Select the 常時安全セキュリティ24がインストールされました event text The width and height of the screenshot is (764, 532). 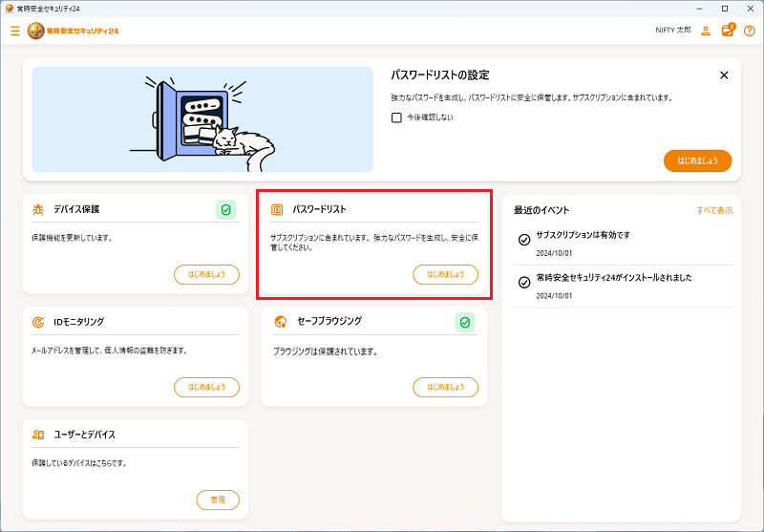(614, 278)
